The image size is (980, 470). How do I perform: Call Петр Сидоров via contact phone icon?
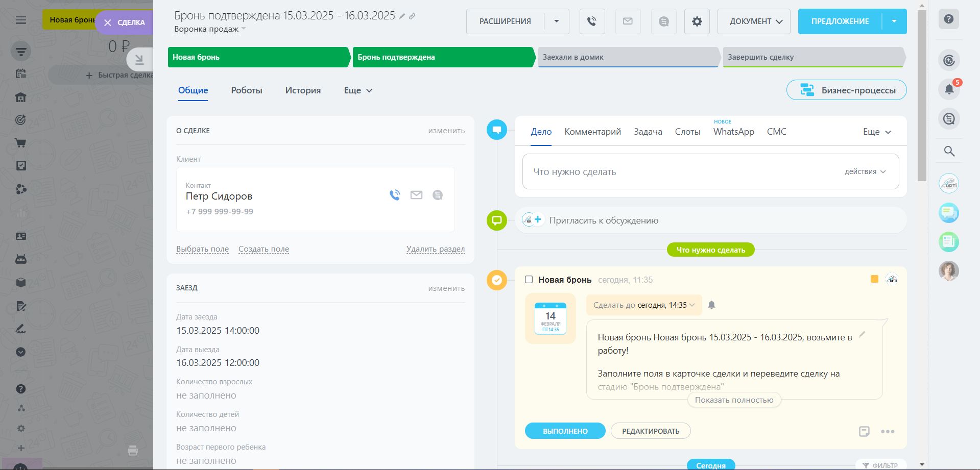pos(394,195)
